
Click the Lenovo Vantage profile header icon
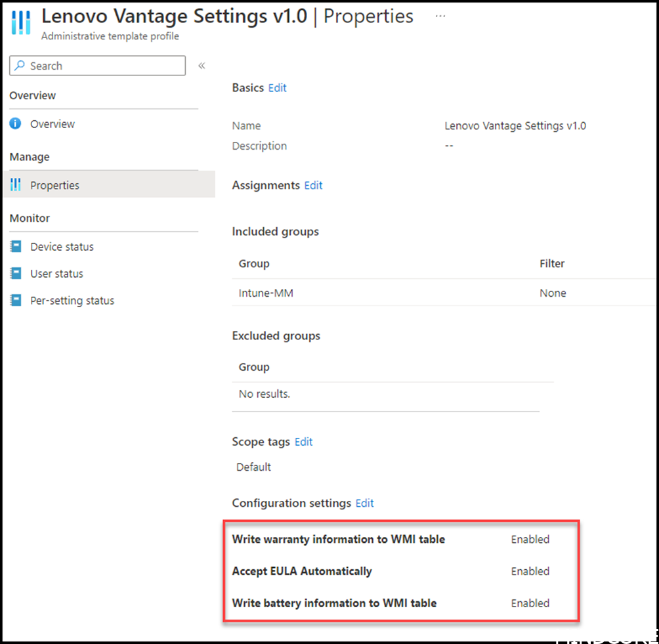(x=20, y=23)
